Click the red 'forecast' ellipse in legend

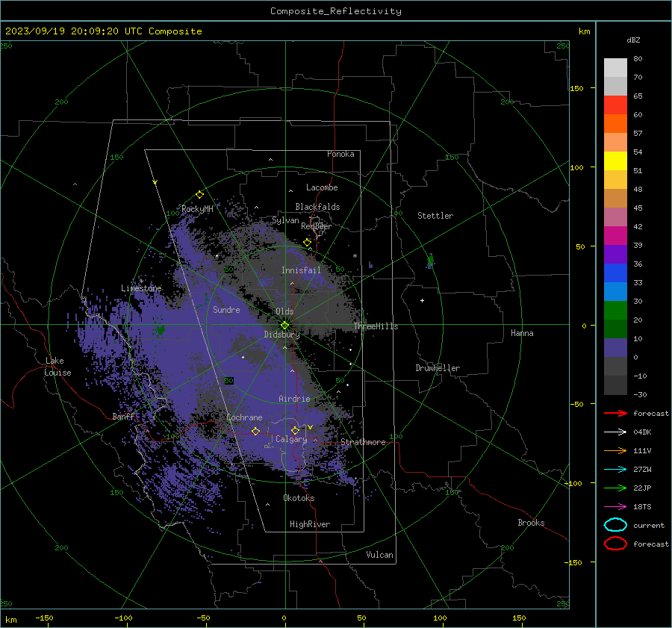[615, 544]
